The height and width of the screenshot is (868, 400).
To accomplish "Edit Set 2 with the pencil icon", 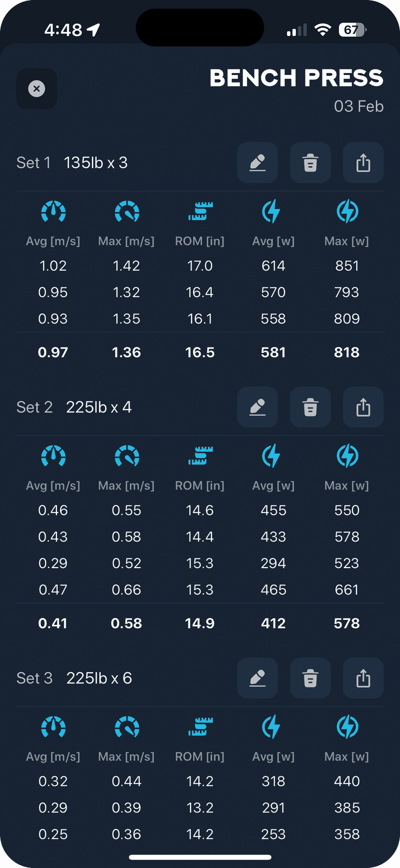I will pyautogui.click(x=257, y=407).
